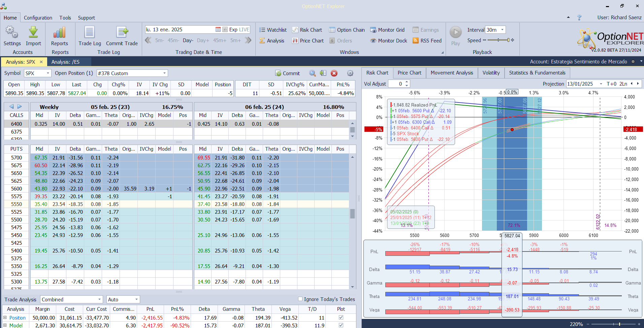Open the Combined trade analysis dropdown

click(100, 299)
